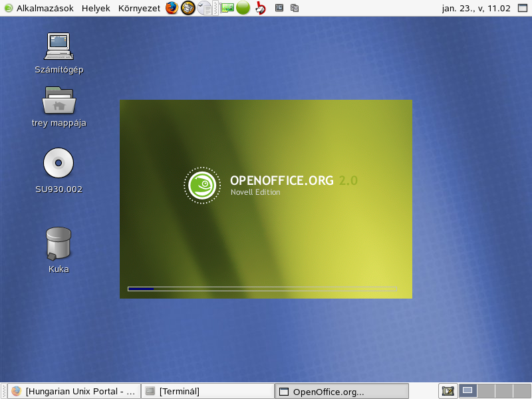Screen dimensions: 532x399
Task: Click the green sphere updater icon
Action: [x=243, y=8]
